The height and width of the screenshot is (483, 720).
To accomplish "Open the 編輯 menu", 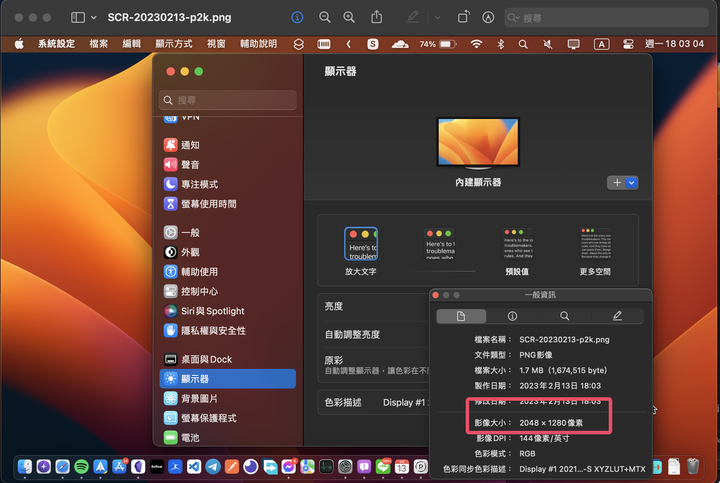I will point(131,44).
